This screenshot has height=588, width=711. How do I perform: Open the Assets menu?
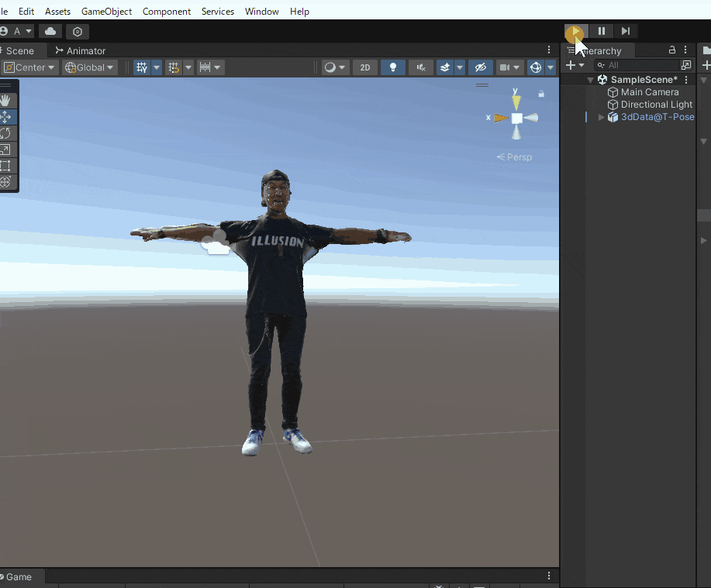pyautogui.click(x=57, y=12)
